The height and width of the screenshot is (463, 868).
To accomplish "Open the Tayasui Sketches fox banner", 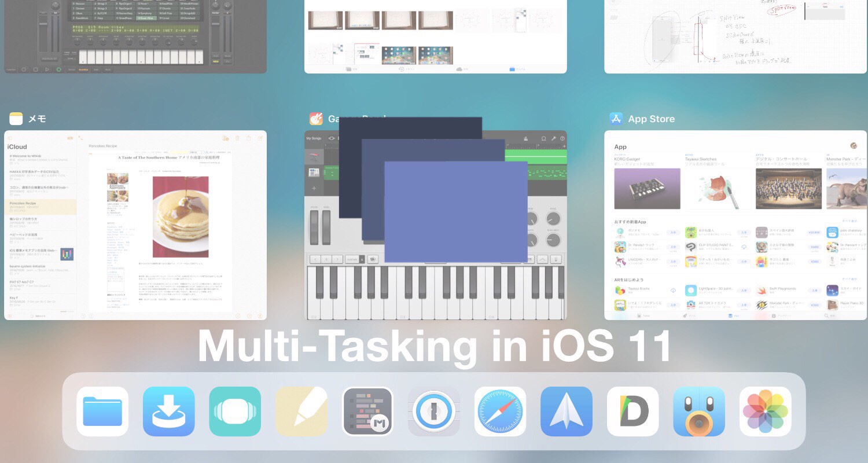I will point(718,189).
